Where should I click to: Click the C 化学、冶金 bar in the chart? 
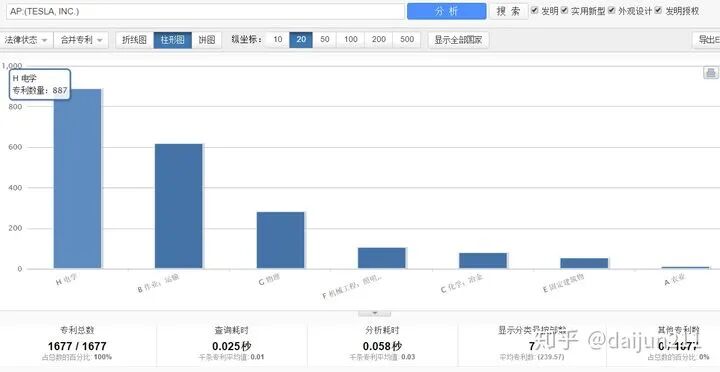pos(483,260)
